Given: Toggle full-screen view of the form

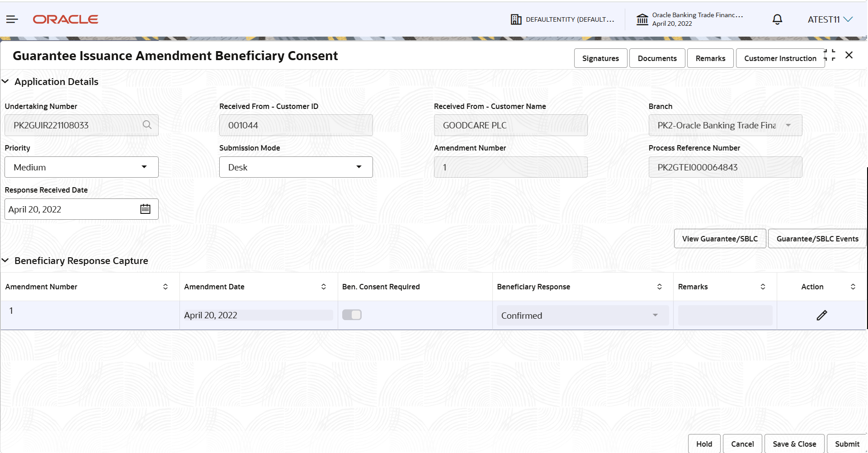Looking at the screenshot, I should coord(830,55).
